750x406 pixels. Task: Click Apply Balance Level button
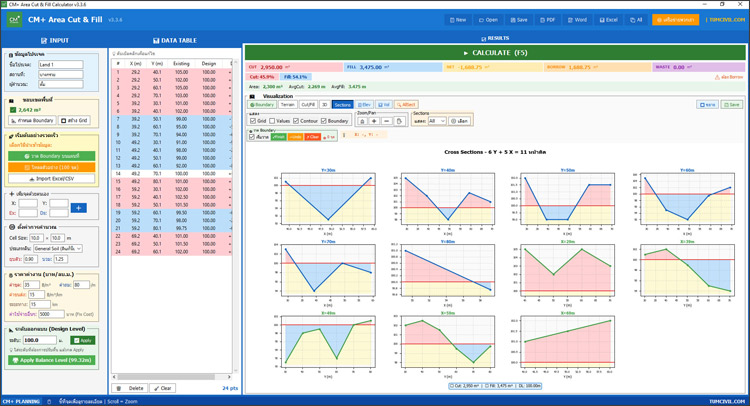tap(50, 360)
